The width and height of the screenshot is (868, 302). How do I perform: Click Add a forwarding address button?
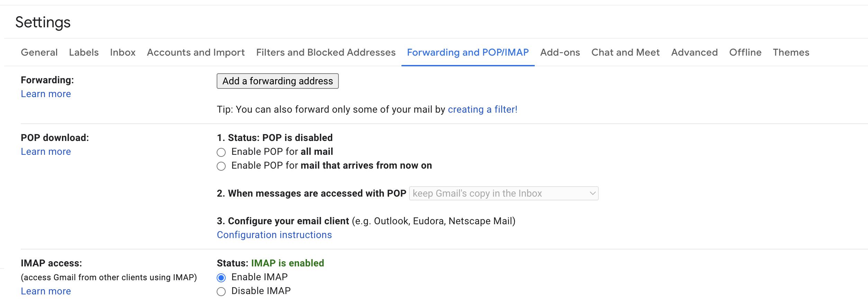pos(278,81)
